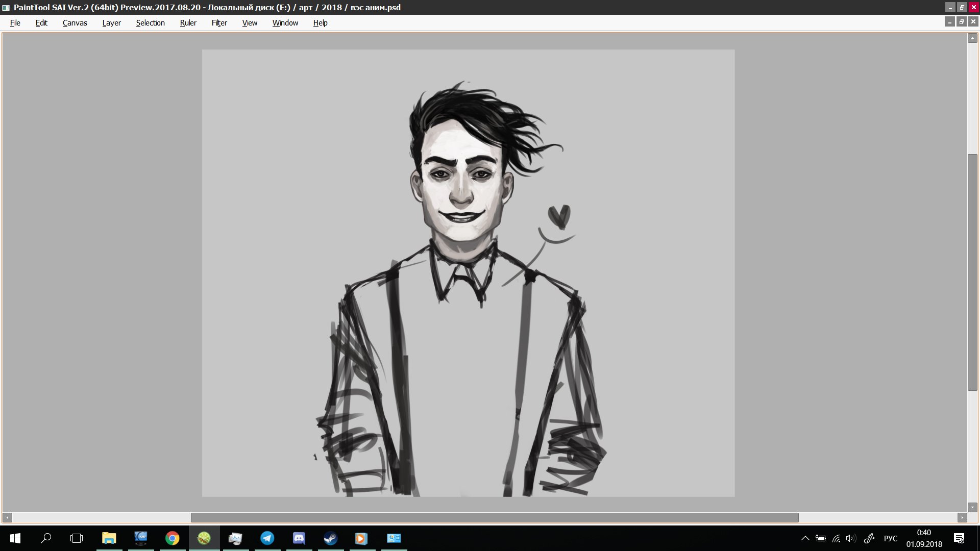Click the PaintTool SAI taskbar icon
The height and width of the screenshot is (551, 980).
tap(204, 538)
